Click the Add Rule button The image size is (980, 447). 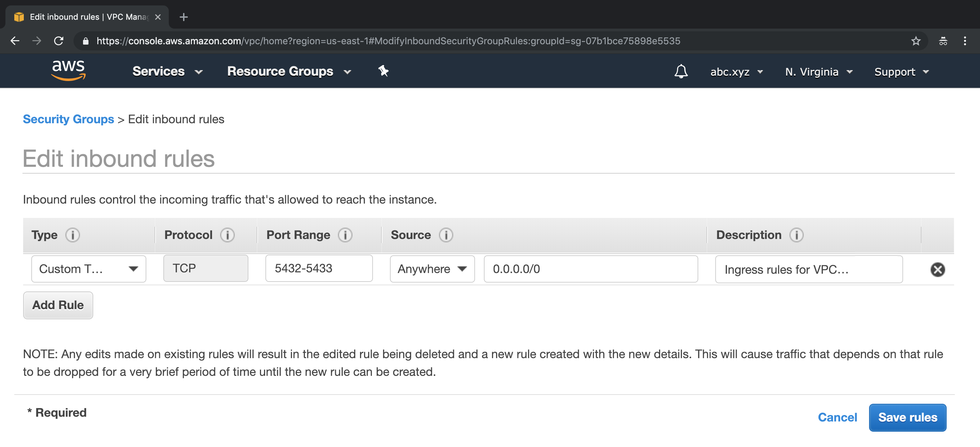(x=58, y=305)
